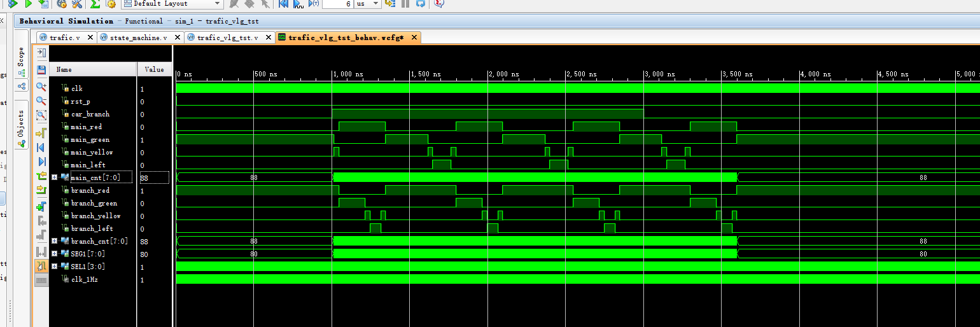This screenshot has width=980, height=327.
Task: Click the Zoom Out magnifier icon
Action: click(41, 101)
